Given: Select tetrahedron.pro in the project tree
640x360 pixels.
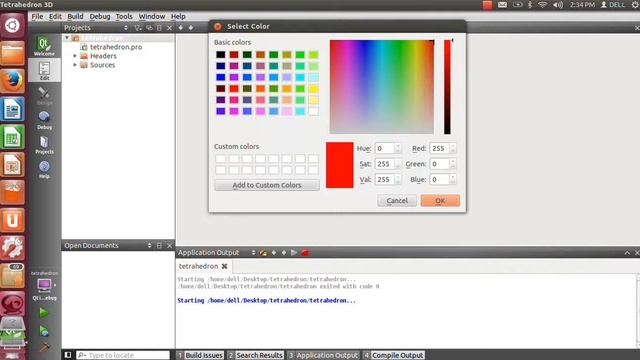Looking at the screenshot, I should [116, 47].
